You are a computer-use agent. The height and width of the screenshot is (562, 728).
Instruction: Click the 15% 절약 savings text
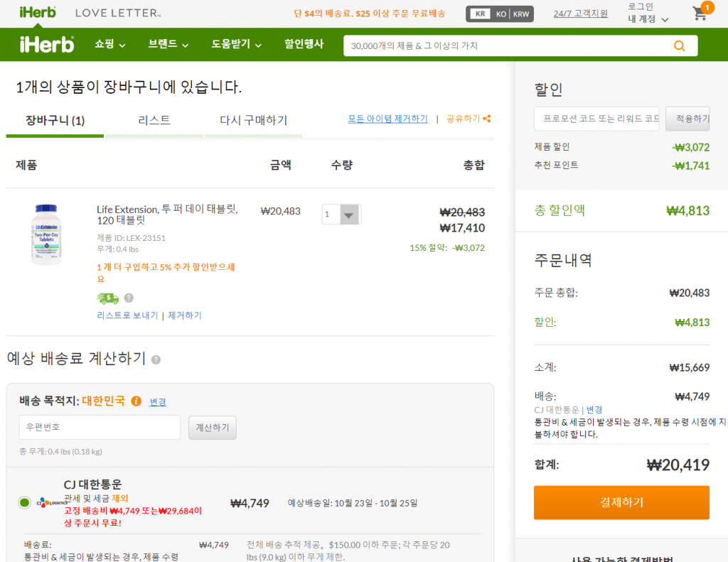tap(446, 248)
